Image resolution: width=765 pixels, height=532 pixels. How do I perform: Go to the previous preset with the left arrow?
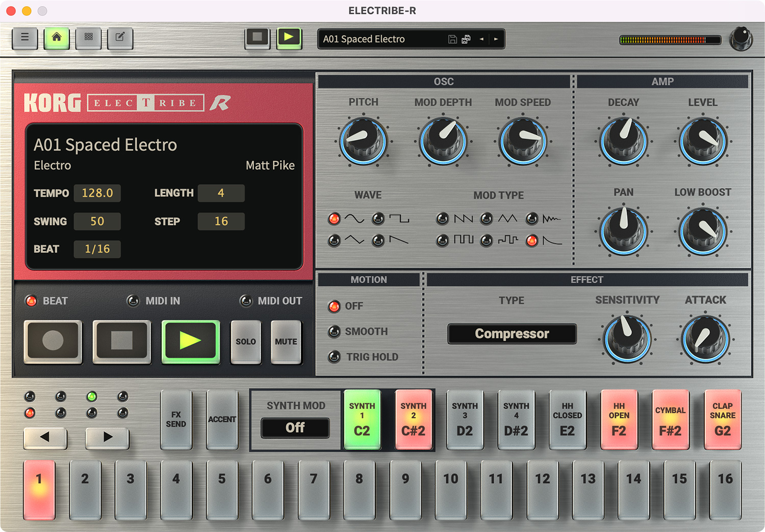click(x=481, y=39)
